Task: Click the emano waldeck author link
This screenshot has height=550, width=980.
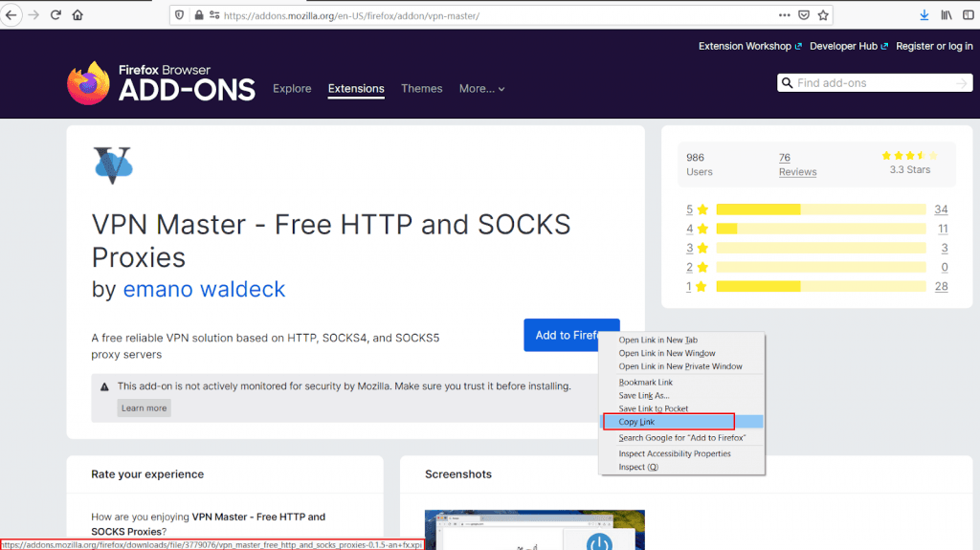Action: tap(204, 289)
